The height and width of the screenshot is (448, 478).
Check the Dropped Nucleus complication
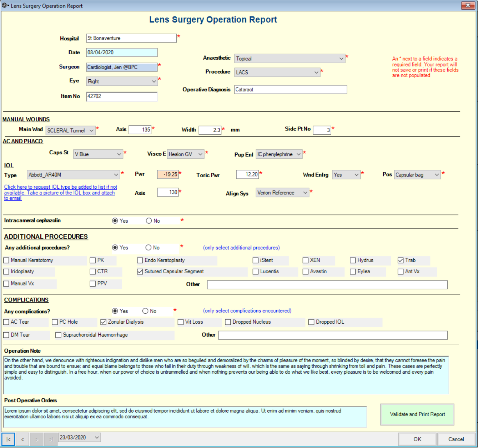tap(228, 322)
